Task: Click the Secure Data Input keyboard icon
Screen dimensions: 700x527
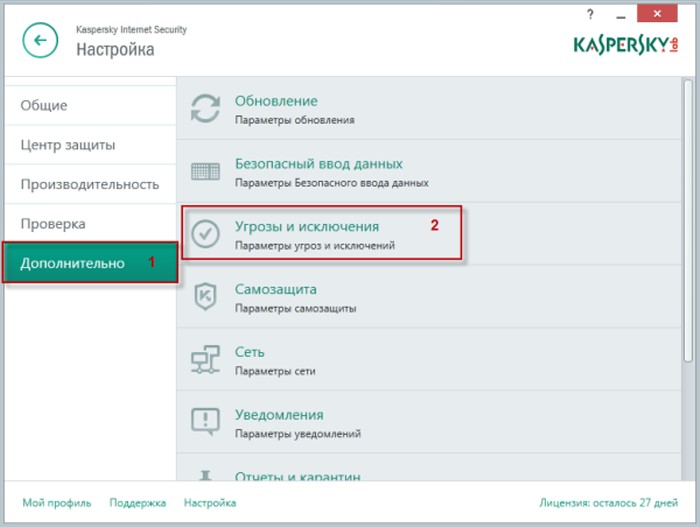Action: pyautogui.click(x=205, y=171)
